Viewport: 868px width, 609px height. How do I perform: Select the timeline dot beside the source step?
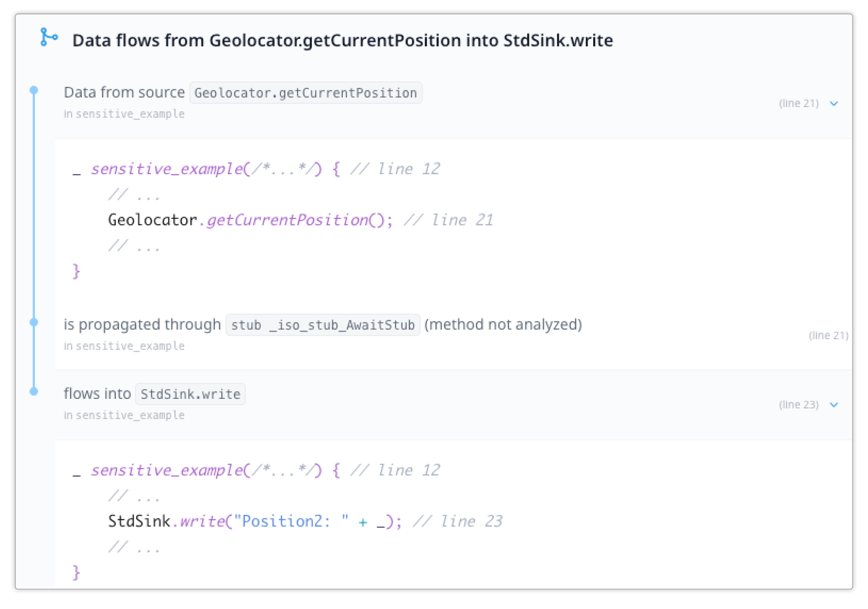[34, 90]
